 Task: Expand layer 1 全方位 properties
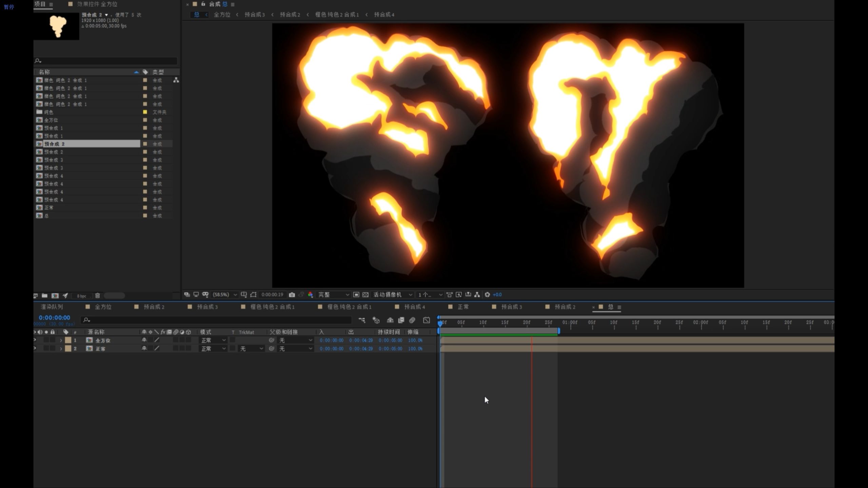(61, 340)
